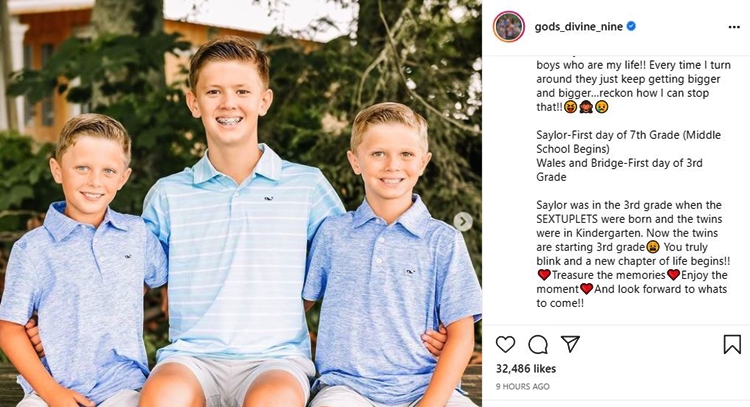This screenshot has height=407, width=750.
Task: Click the weary emoji after "3rd grade"
Action: coord(653,247)
